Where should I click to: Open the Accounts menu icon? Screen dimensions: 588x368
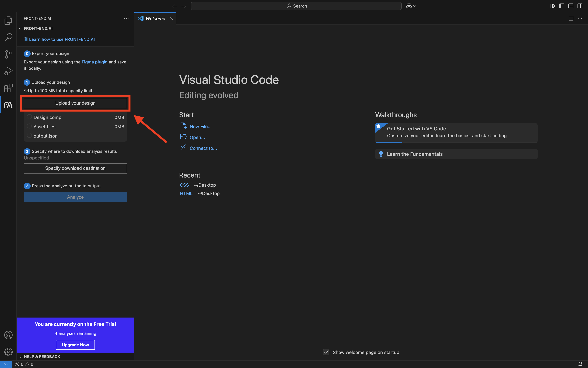8,335
